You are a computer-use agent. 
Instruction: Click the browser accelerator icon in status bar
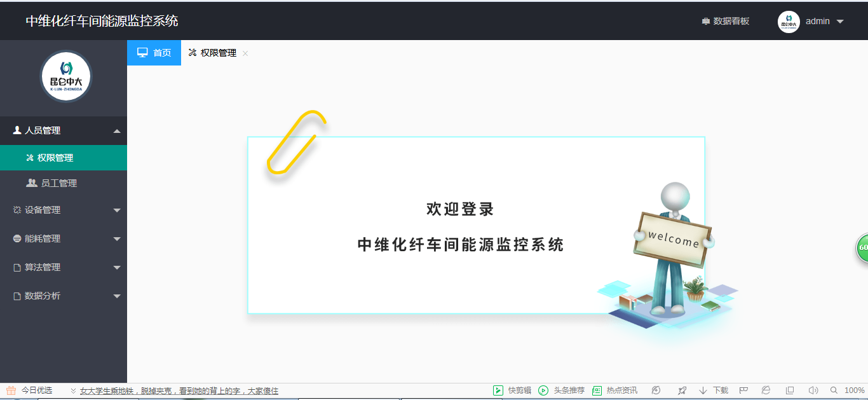pyautogui.click(x=656, y=390)
